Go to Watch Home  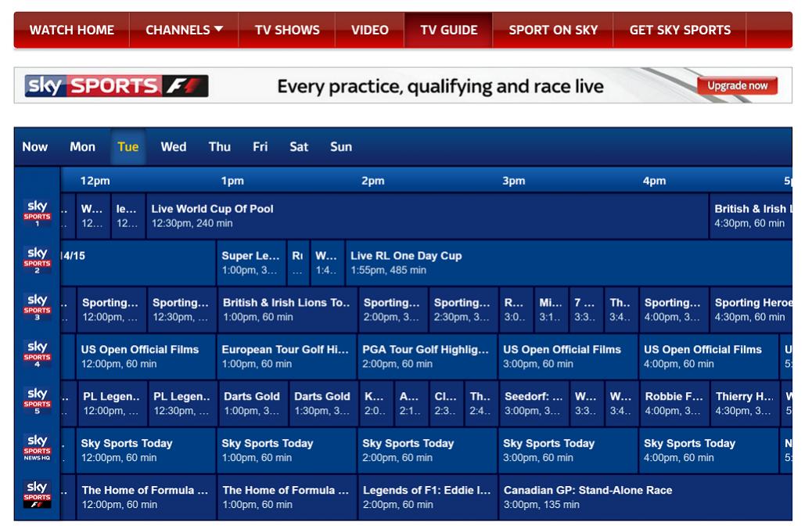[x=71, y=30]
